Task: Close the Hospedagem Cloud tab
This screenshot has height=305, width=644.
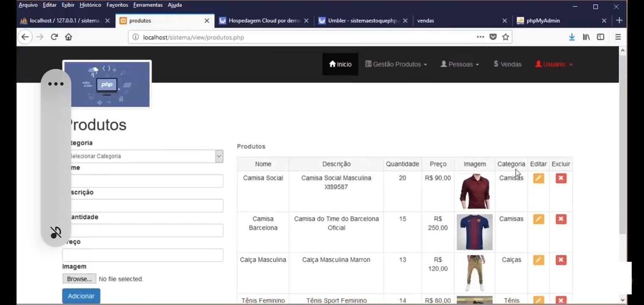Action: pos(306,20)
